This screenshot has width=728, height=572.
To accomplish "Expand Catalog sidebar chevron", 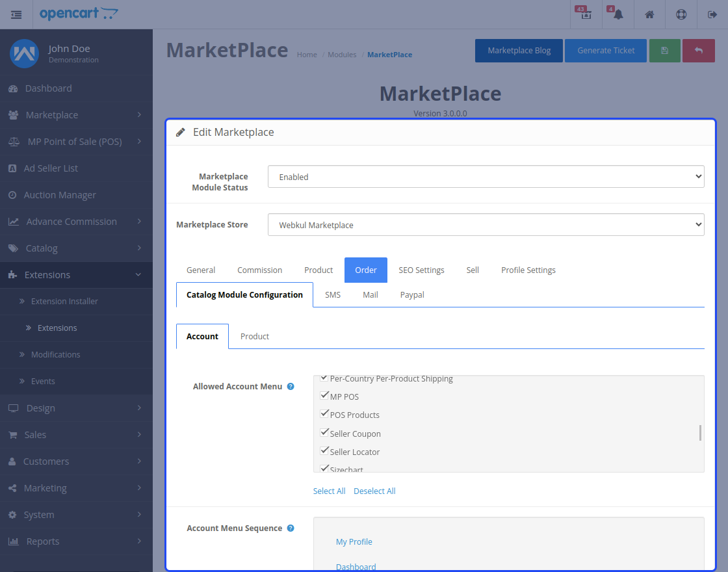I will click(139, 248).
